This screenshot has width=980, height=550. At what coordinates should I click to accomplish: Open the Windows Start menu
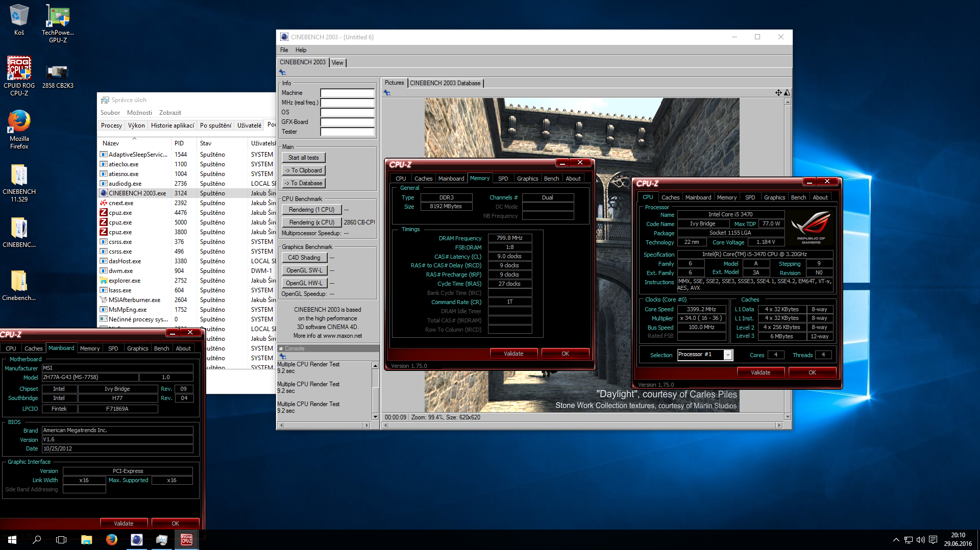coord(12,539)
